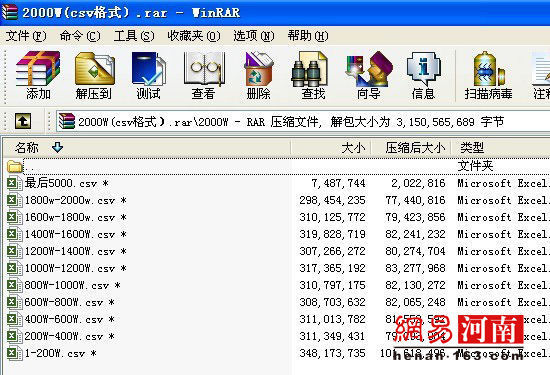
Task: Select file name 1-200W.csv
Action: (60, 353)
